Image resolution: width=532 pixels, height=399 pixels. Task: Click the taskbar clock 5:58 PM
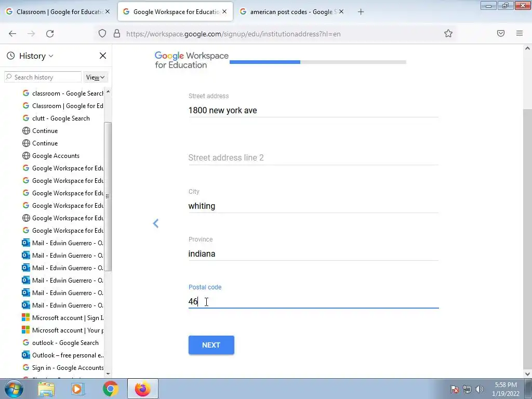(x=506, y=385)
